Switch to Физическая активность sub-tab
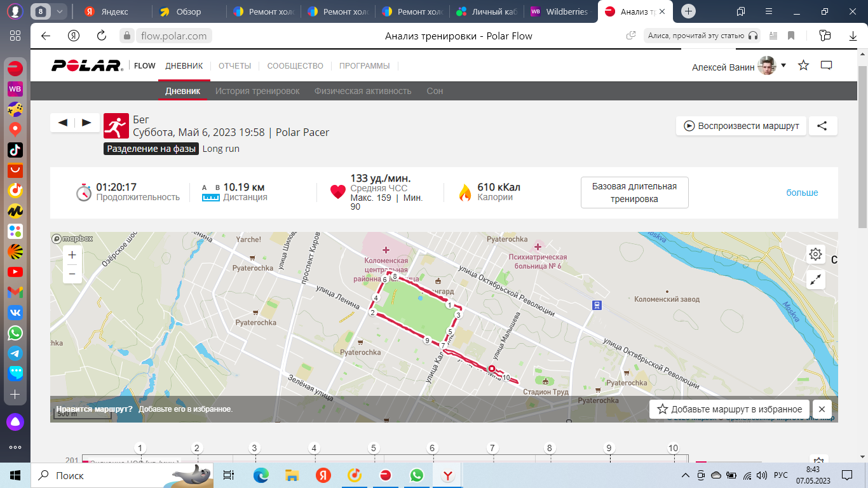 (363, 91)
